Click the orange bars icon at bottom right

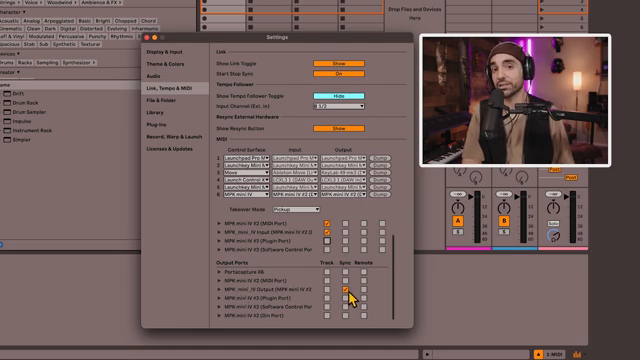(x=577, y=354)
